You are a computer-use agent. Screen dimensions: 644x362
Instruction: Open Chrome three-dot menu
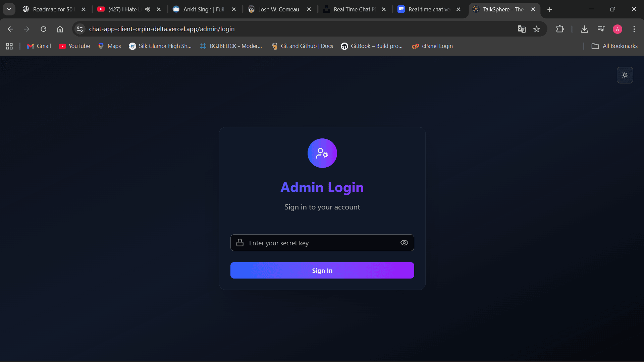[x=634, y=29]
